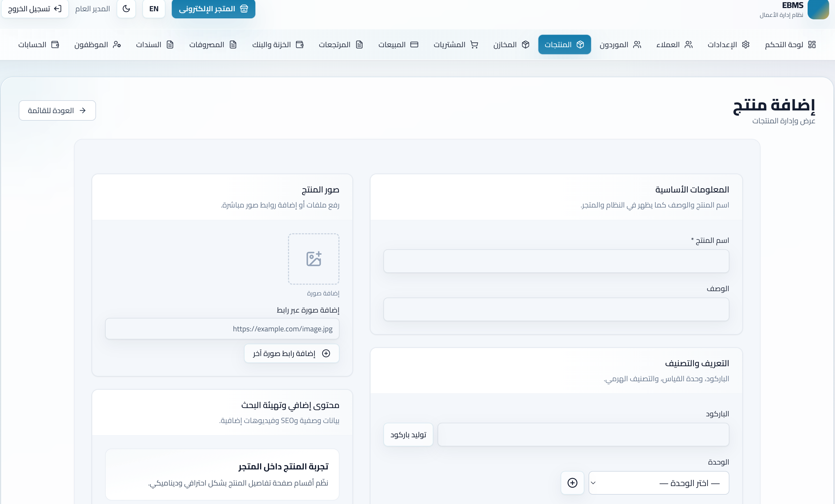The image size is (835, 504).
Task: Click the employees user-cog icon
Action: [117, 45]
